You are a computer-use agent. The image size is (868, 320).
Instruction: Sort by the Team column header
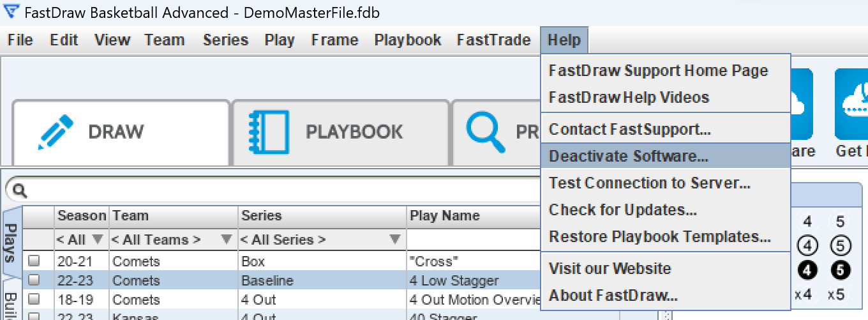click(x=174, y=216)
